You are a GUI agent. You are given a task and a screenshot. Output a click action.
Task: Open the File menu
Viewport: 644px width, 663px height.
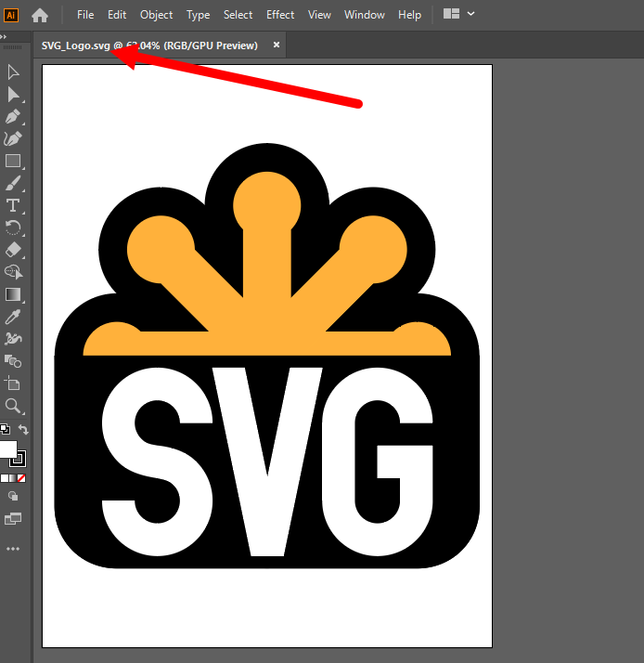(x=85, y=15)
